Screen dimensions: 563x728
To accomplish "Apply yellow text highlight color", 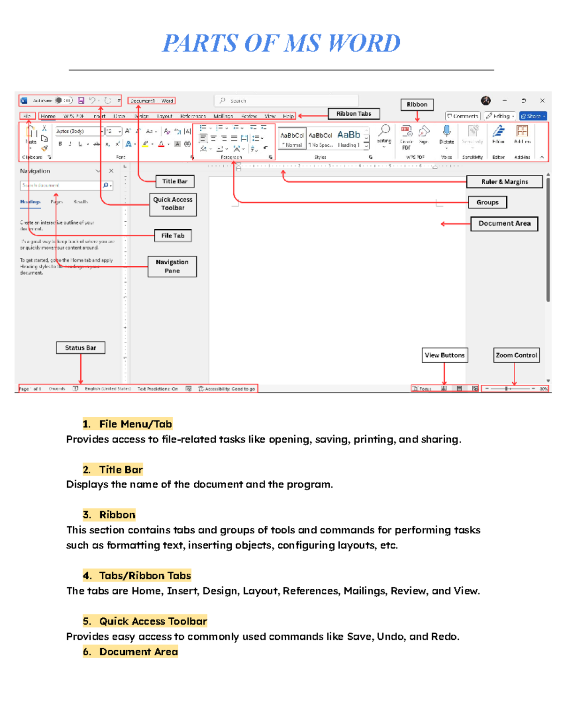I will 145,144.
